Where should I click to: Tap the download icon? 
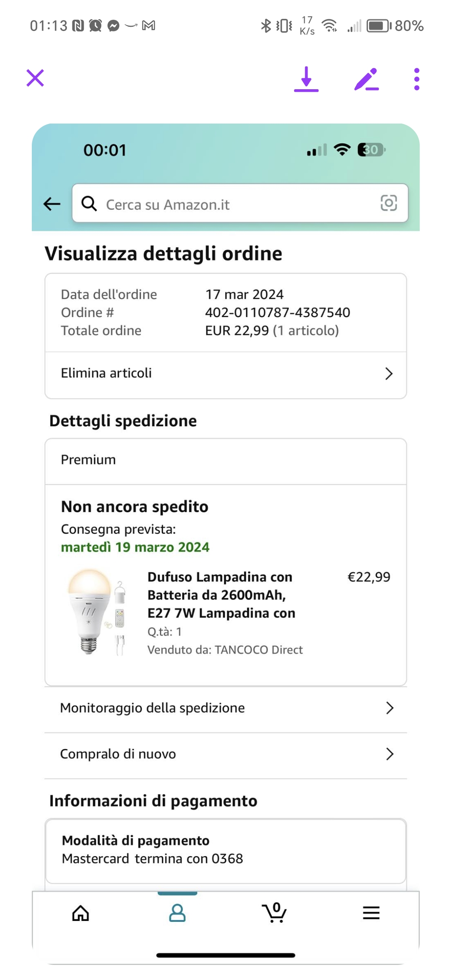click(306, 79)
